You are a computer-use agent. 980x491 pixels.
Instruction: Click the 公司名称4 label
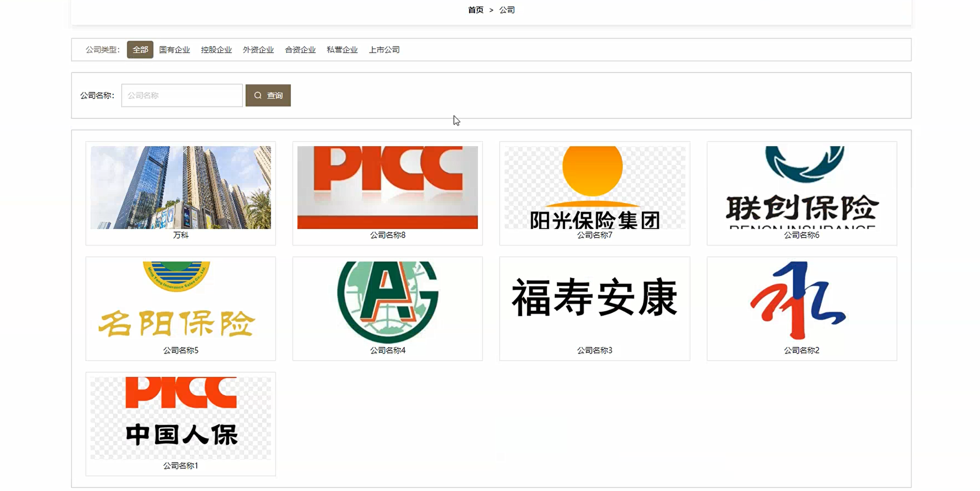click(387, 350)
